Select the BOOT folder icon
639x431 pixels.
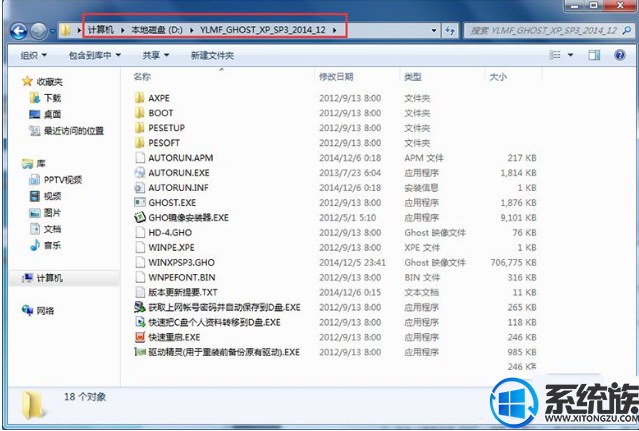(x=140, y=113)
